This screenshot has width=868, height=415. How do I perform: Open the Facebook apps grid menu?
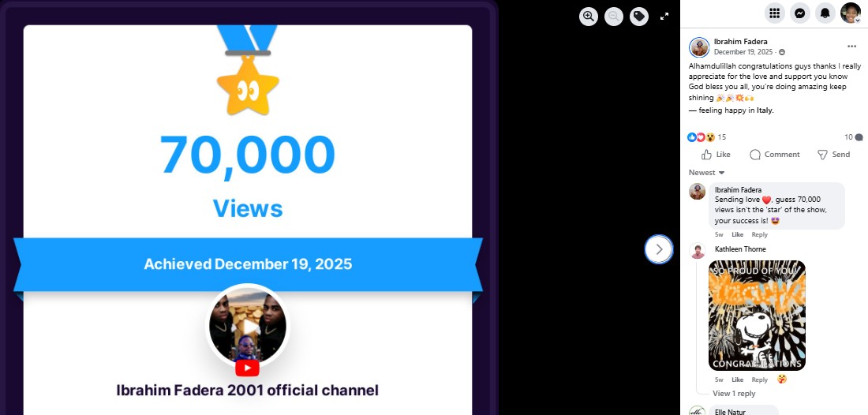point(774,13)
